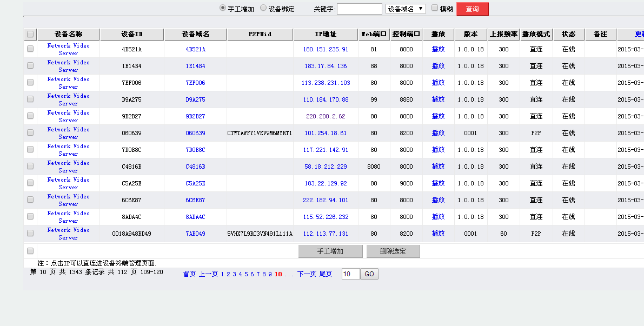
Task: Focus the 关键字 search field
Action: tap(360, 9)
